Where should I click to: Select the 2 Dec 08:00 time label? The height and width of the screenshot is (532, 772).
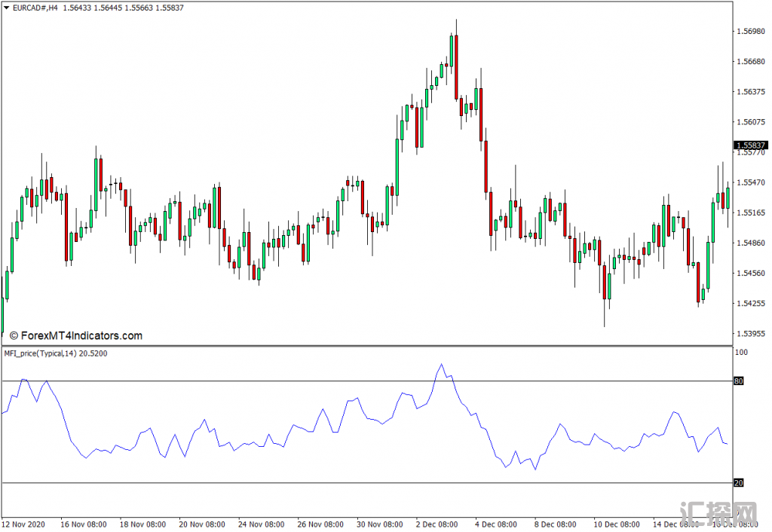(437, 524)
